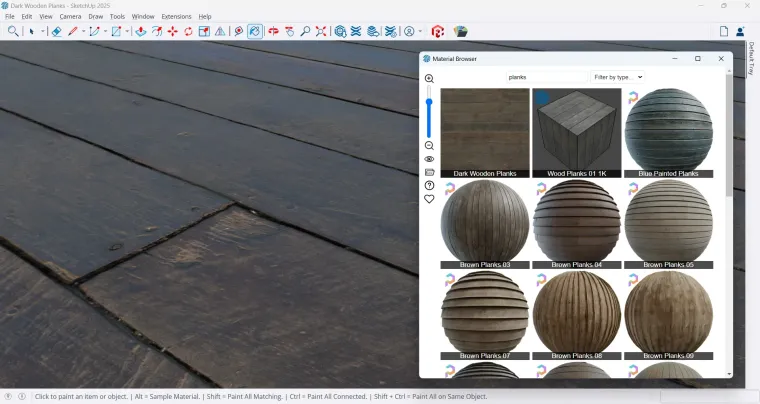
Task: Click the 'planks' search field
Action: coord(546,77)
